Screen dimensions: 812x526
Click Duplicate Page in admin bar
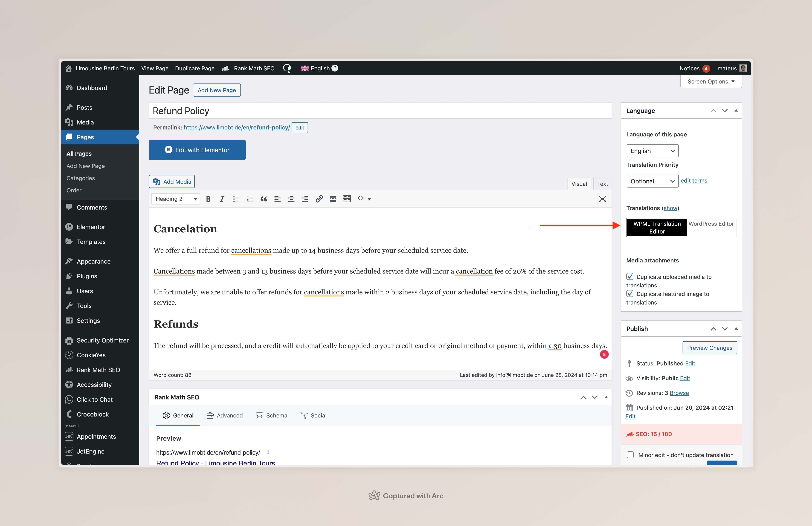pyautogui.click(x=195, y=68)
